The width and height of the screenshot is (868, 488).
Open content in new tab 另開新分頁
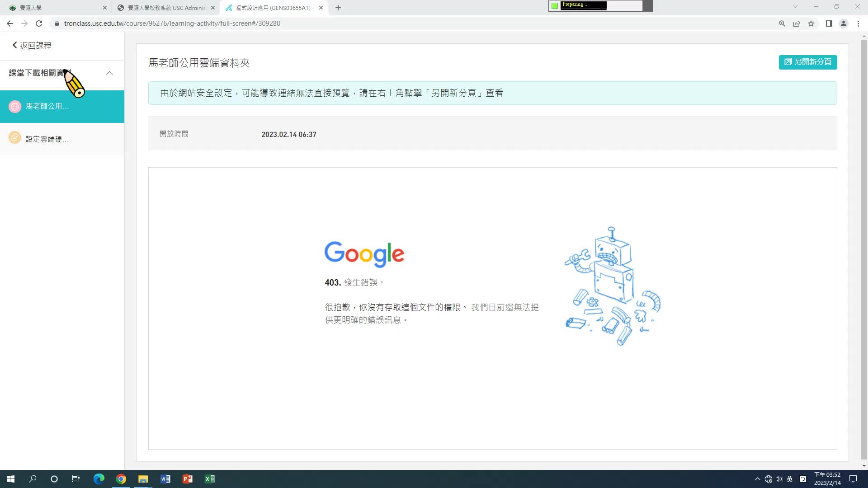click(x=807, y=62)
